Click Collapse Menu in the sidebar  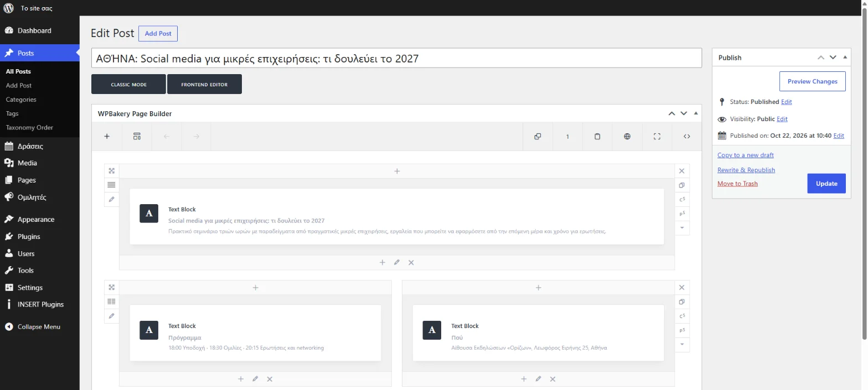pos(40,327)
